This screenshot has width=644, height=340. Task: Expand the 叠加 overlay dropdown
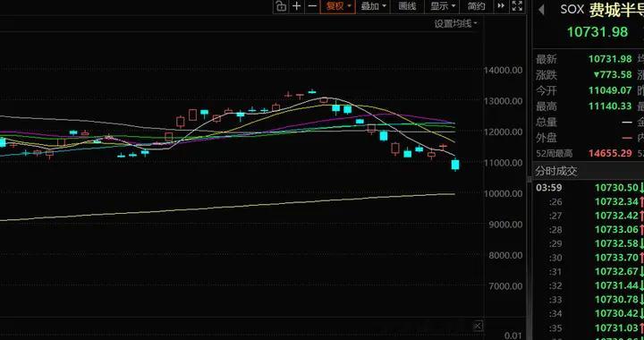pyautogui.click(x=373, y=6)
